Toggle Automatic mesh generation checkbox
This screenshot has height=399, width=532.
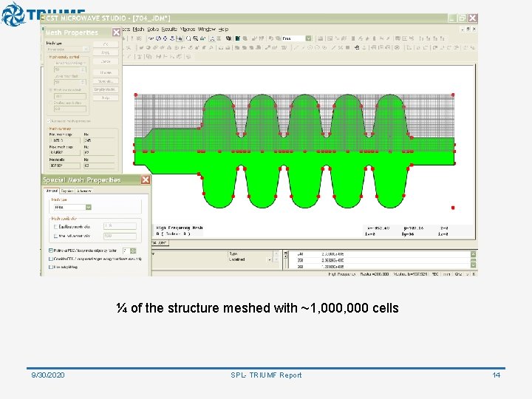[49, 121]
